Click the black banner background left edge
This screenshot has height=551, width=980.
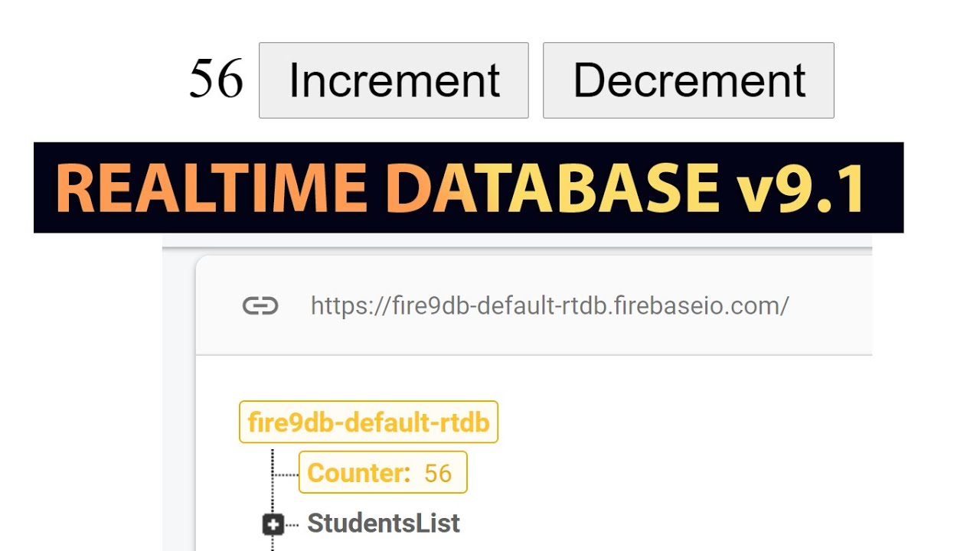tap(43, 188)
